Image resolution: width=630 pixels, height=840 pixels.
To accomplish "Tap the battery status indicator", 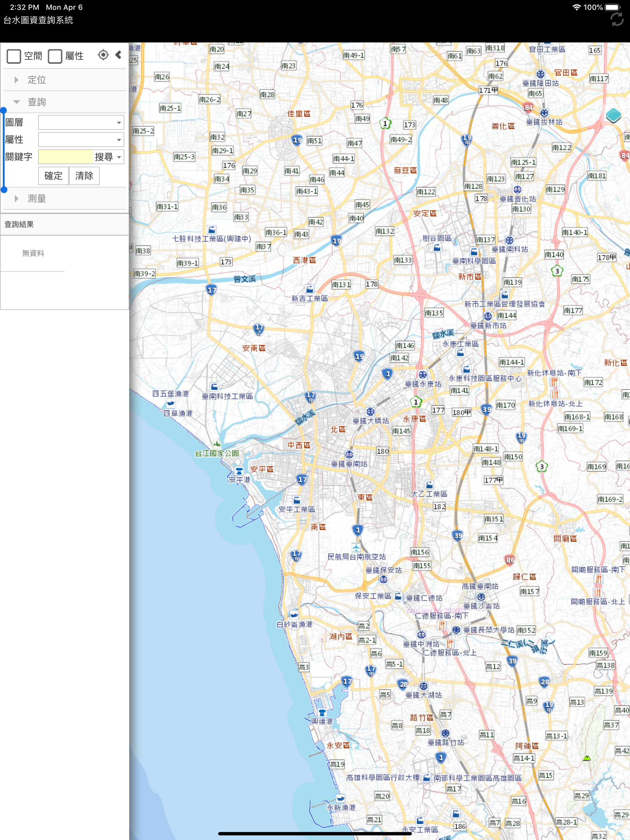I will [x=613, y=7].
